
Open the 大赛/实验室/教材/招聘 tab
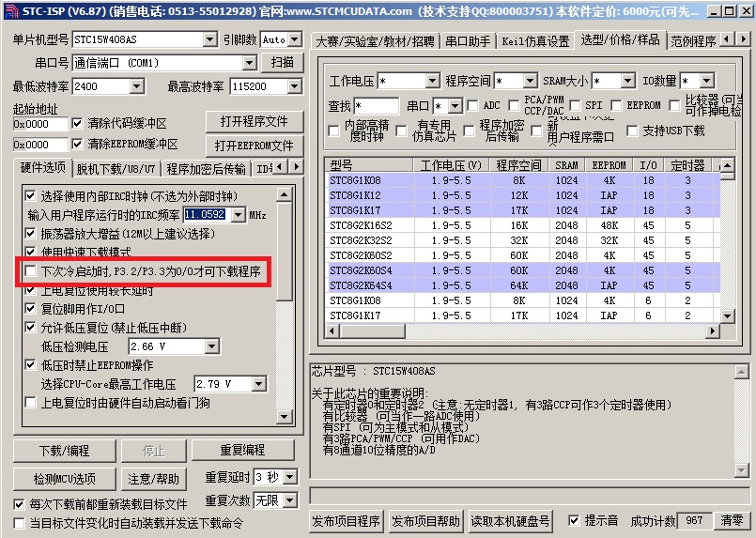[x=375, y=41]
